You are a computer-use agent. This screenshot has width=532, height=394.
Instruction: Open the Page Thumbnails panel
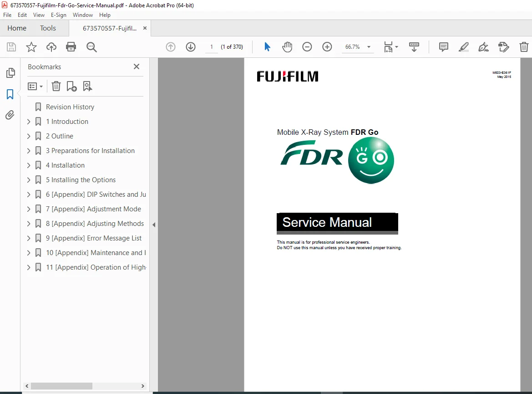10,73
